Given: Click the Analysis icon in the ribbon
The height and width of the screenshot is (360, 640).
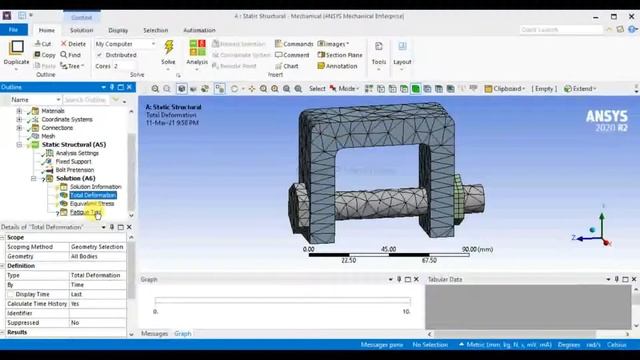Looking at the screenshot, I should click(x=197, y=48).
